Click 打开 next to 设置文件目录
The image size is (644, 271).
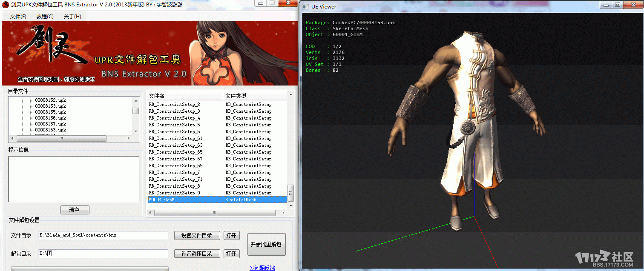point(231,236)
